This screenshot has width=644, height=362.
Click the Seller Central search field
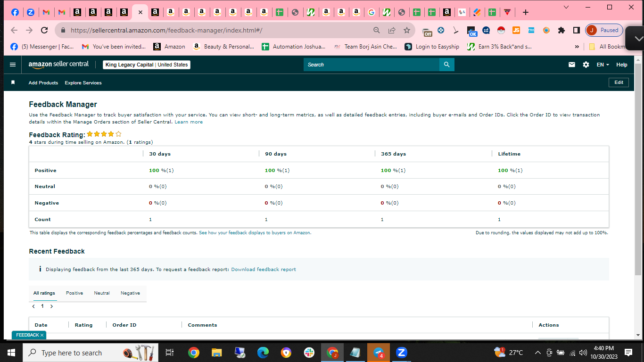(372, 65)
